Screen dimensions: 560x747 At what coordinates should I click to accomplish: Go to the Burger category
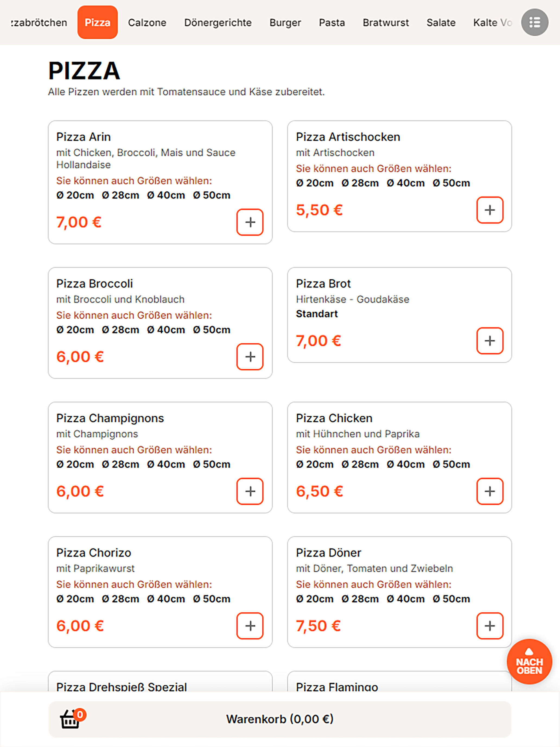[285, 23]
